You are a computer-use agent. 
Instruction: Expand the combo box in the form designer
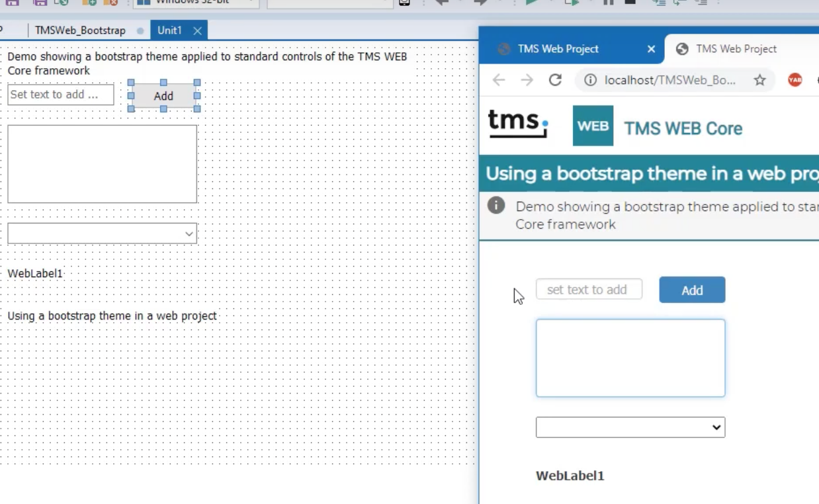pos(189,233)
